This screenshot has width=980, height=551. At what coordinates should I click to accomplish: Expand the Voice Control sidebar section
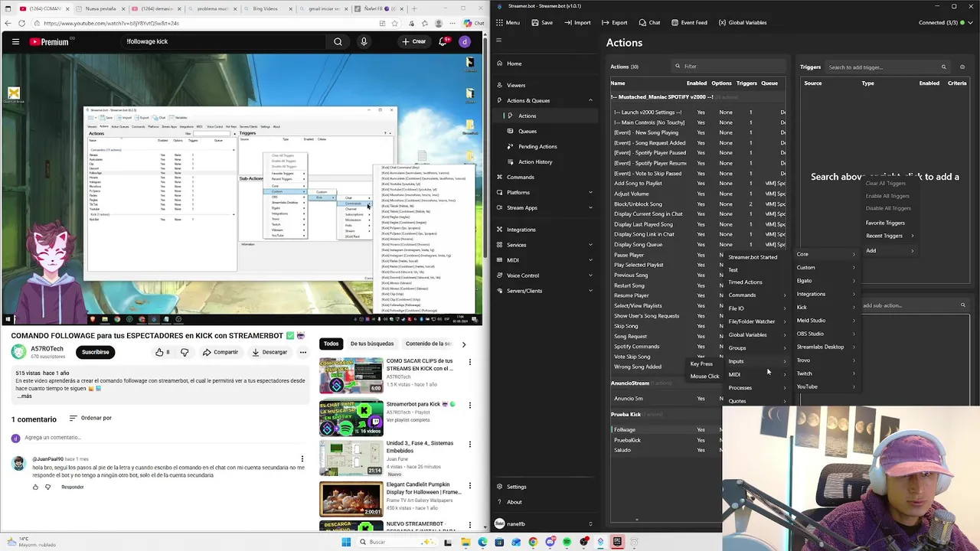point(590,275)
